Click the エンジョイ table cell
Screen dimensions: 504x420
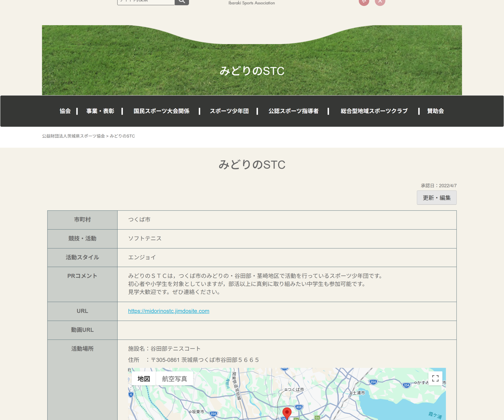287,258
